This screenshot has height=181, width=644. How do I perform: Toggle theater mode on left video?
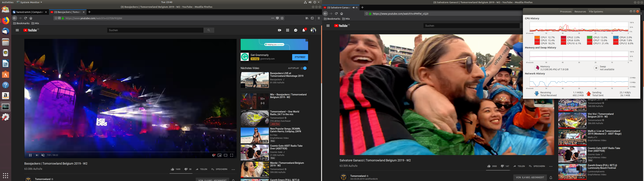[x=226, y=155]
